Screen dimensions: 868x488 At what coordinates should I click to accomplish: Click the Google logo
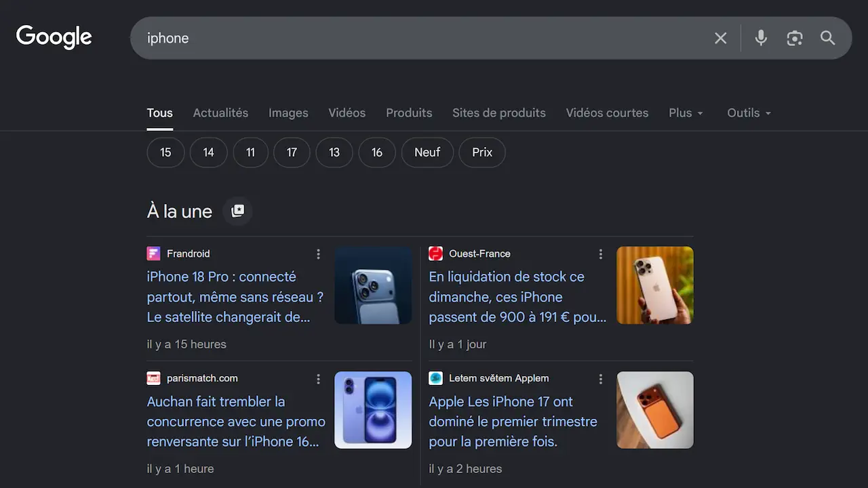pyautogui.click(x=54, y=37)
